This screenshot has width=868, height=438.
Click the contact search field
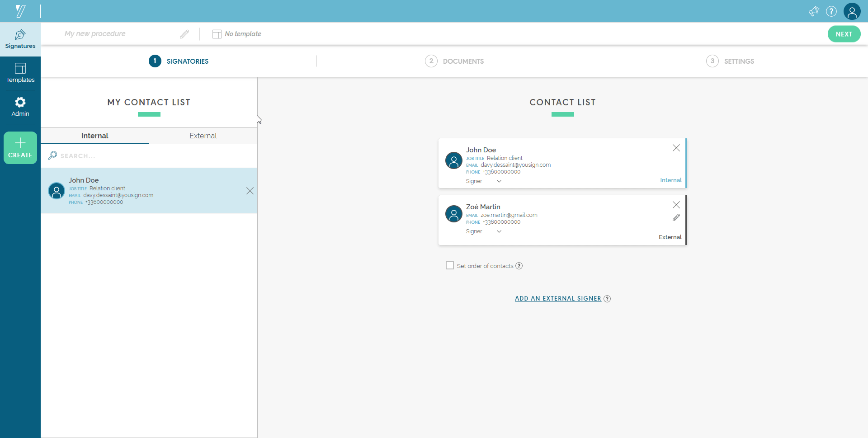149,156
